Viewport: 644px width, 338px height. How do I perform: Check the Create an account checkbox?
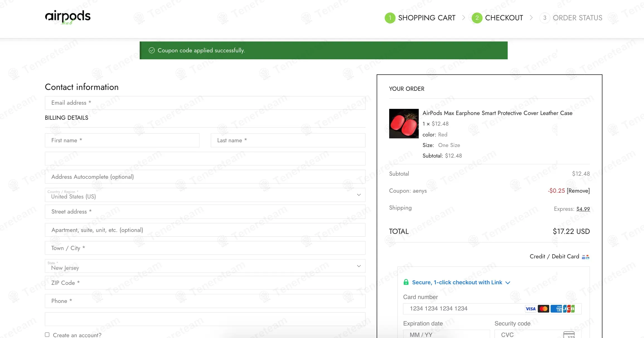(x=47, y=335)
